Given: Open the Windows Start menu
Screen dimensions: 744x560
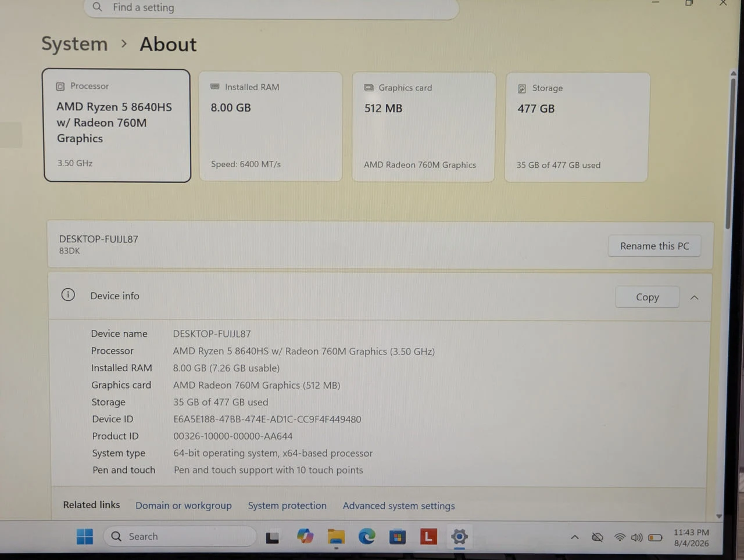Looking at the screenshot, I should tap(85, 536).
